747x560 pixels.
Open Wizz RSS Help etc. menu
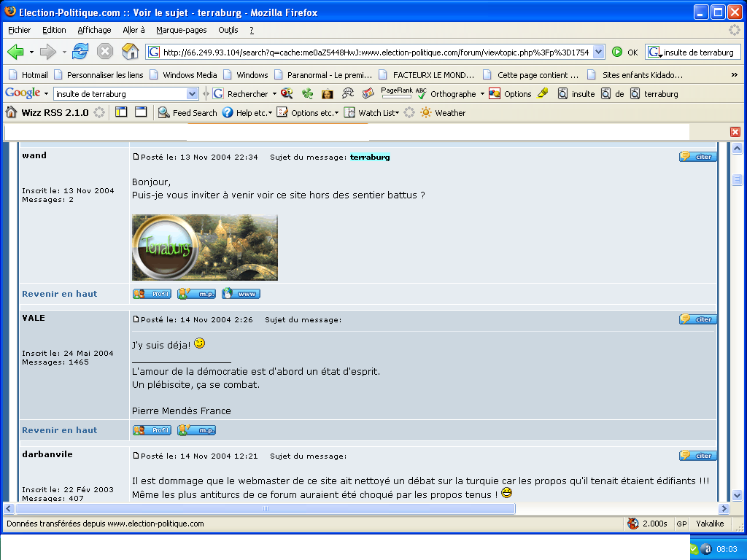247,113
